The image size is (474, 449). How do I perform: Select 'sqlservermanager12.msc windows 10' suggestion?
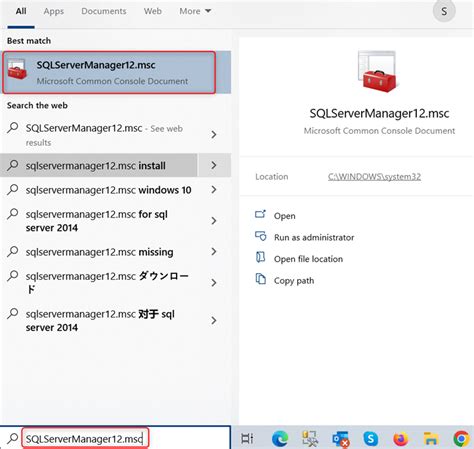[x=99, y=190]
